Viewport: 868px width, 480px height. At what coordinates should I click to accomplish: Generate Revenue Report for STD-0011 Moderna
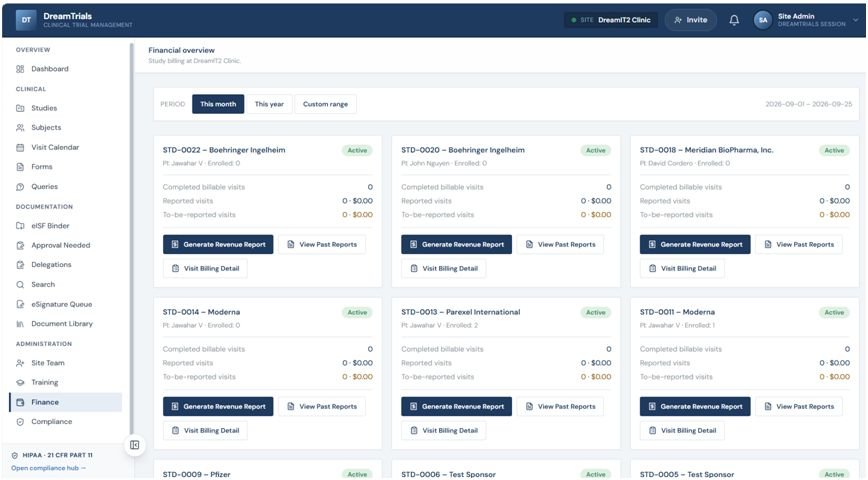[x=695, y=406]
